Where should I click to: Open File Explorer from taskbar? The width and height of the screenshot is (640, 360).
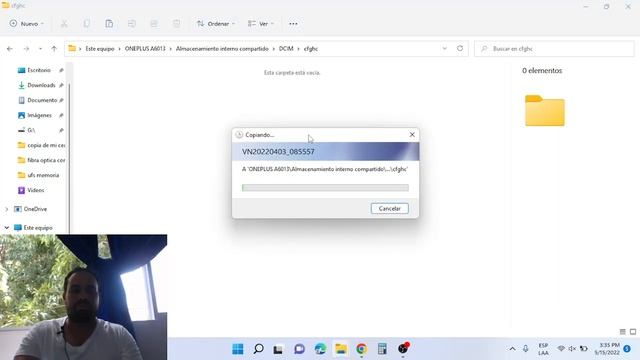[x=341, y=349]
